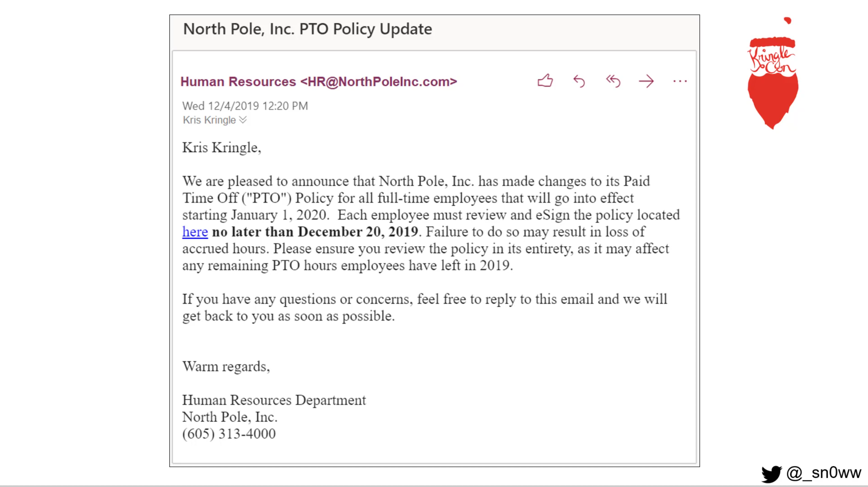The height and width of the screenshot is (487, 868).
Task: Click the Kris Kringle recipient name
Action: [x=209, y=120]
